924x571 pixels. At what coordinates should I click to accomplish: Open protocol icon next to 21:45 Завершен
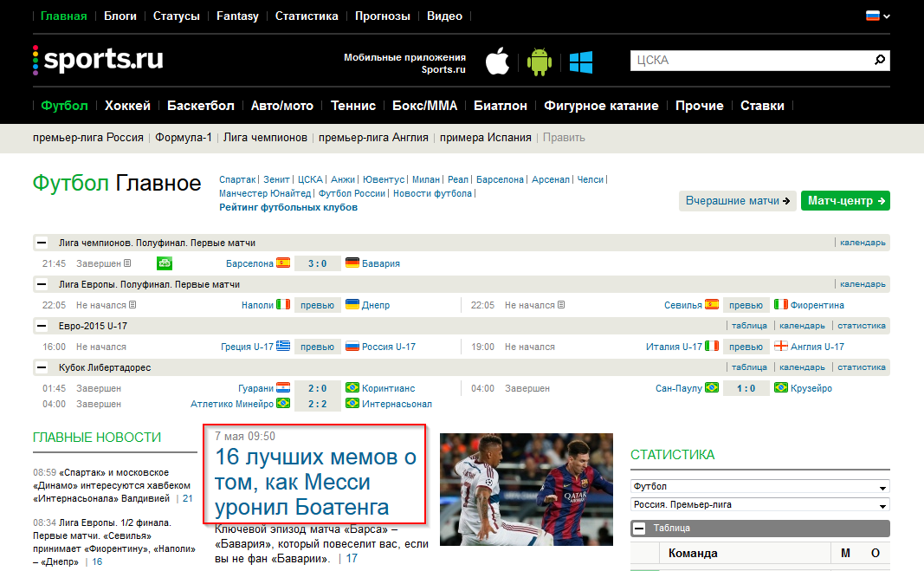[x=127, y=263]
